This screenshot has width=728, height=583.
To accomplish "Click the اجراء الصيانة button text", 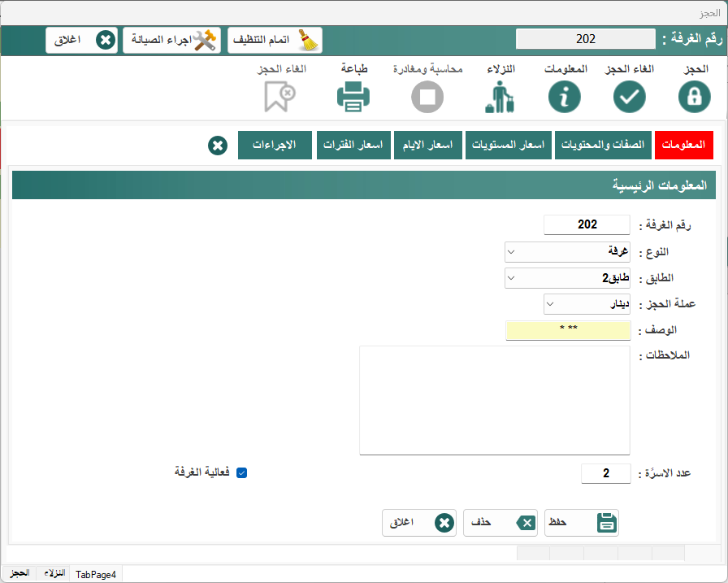I will pos(161,40).
